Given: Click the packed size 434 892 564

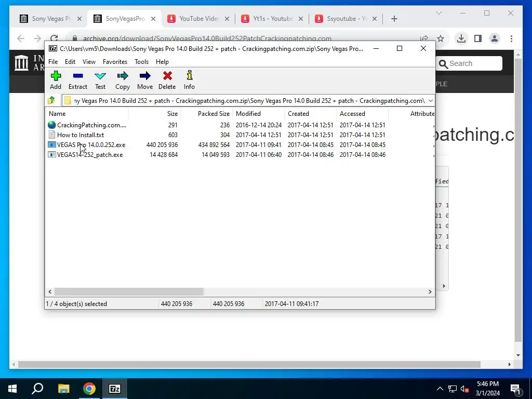Looking at the screenshot, I should click(214, 145).
